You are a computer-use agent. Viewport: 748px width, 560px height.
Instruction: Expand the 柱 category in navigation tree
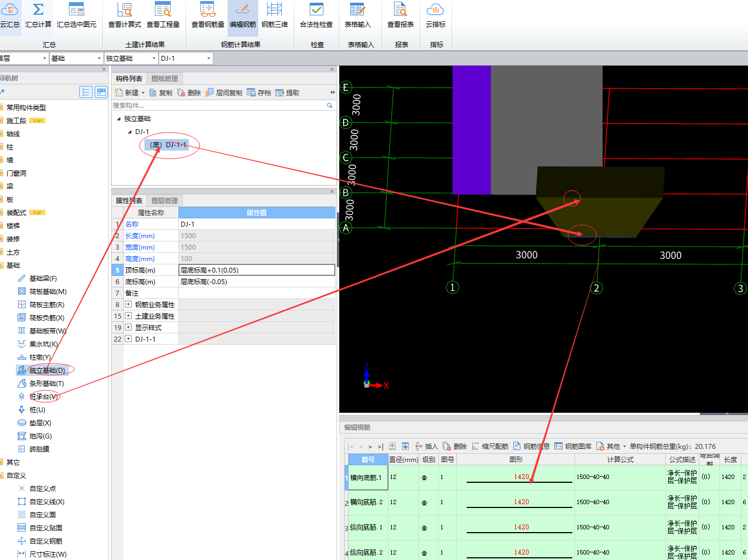pos(10,147)
